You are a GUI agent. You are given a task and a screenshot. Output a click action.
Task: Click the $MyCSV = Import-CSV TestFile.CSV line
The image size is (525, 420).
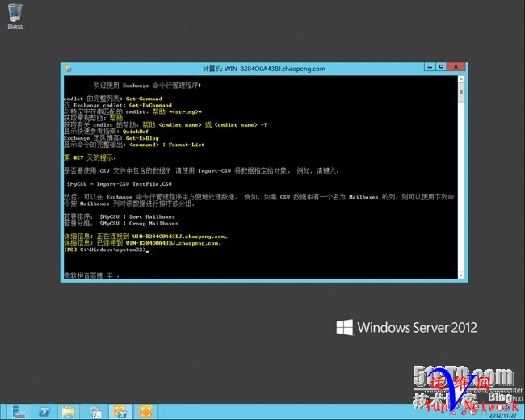point(120,184)
